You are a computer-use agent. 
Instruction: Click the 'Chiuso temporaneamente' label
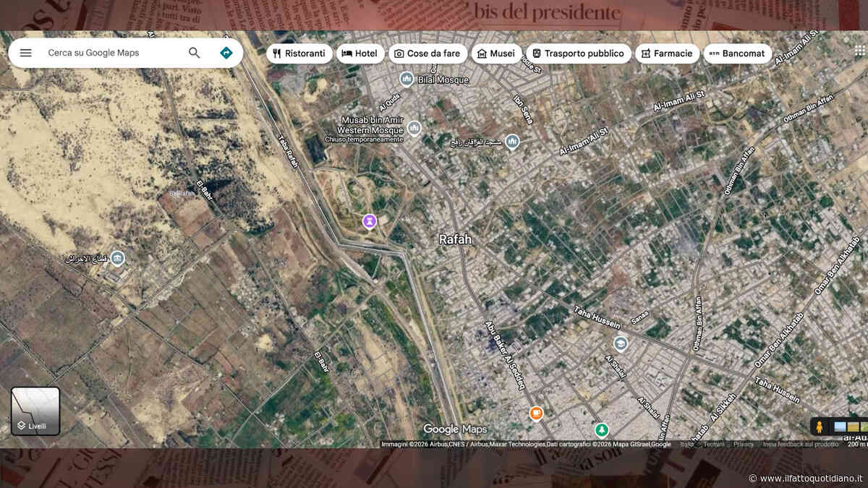coord(364,139)
